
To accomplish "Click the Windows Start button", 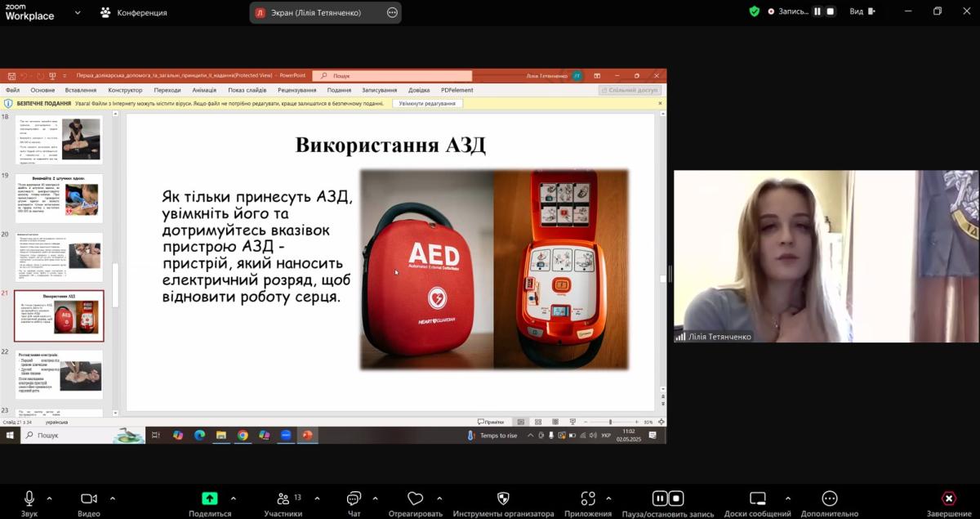I will (10, 436).
